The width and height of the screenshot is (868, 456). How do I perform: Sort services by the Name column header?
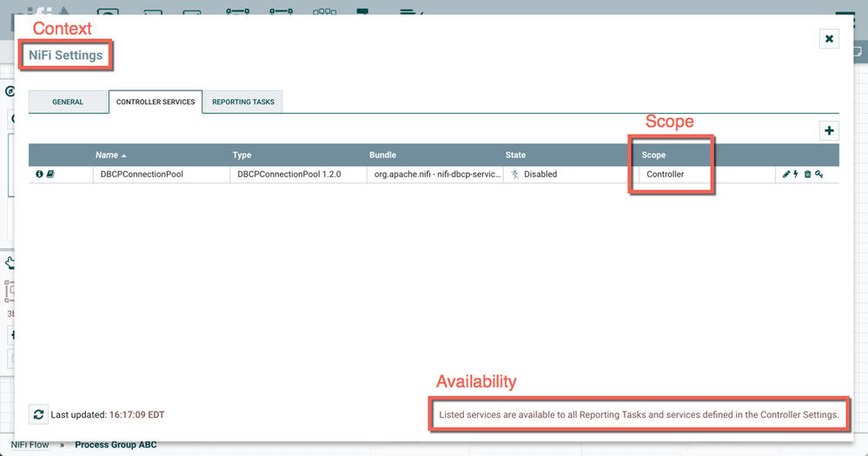110,155
